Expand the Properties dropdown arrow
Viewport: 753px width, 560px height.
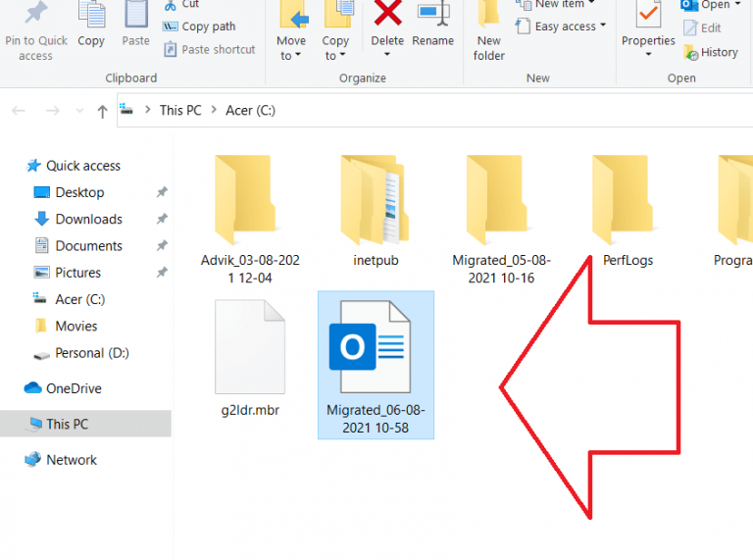(648, 54)
